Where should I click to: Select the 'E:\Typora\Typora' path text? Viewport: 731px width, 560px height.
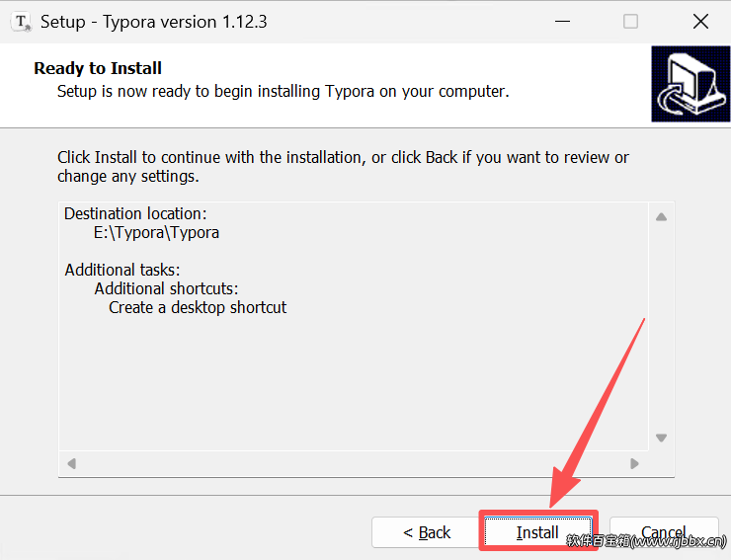(156, 232)
